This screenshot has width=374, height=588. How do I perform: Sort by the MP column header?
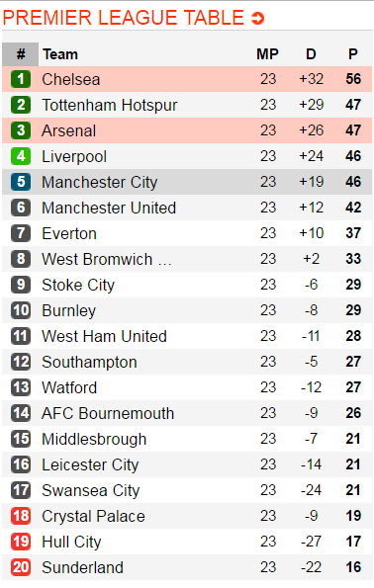tap(267, 54)
